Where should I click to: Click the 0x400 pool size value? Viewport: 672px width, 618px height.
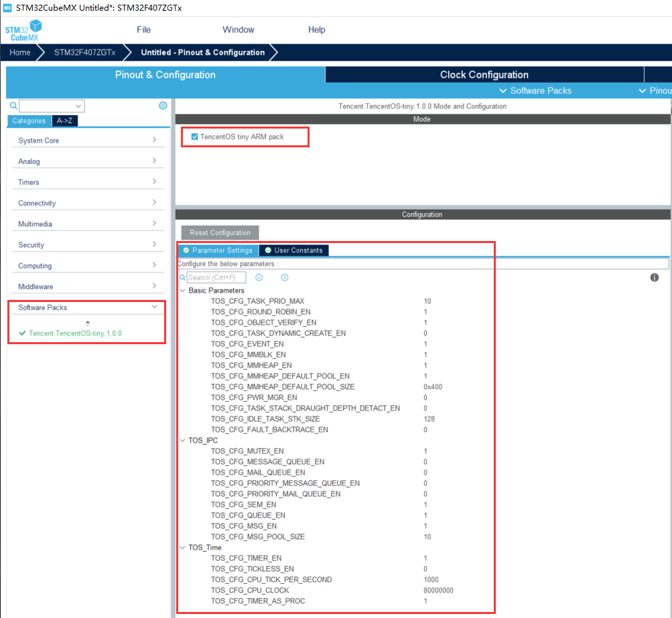(433, 387)
